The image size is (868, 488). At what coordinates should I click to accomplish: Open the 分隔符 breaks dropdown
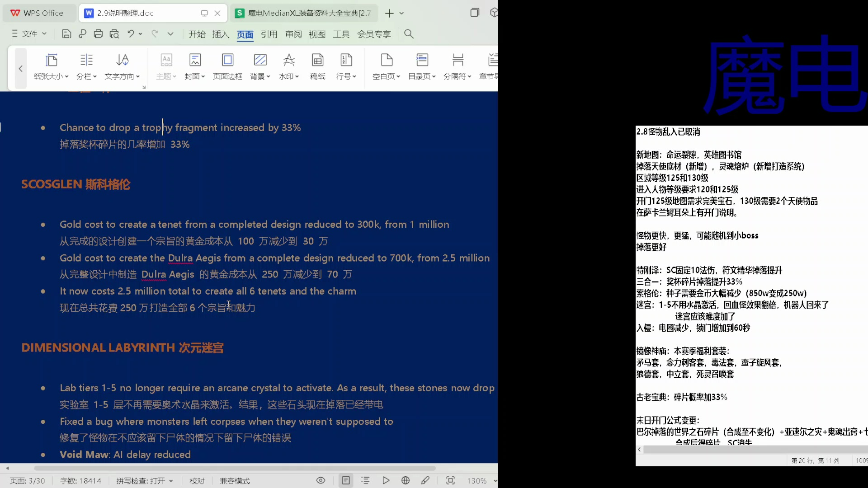[x=458, y=67]
